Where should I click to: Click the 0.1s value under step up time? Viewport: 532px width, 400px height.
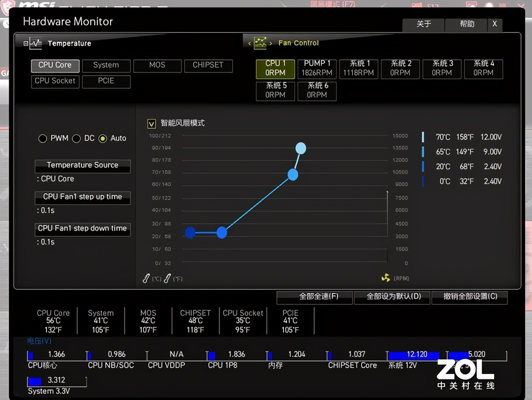click(46, 211)
